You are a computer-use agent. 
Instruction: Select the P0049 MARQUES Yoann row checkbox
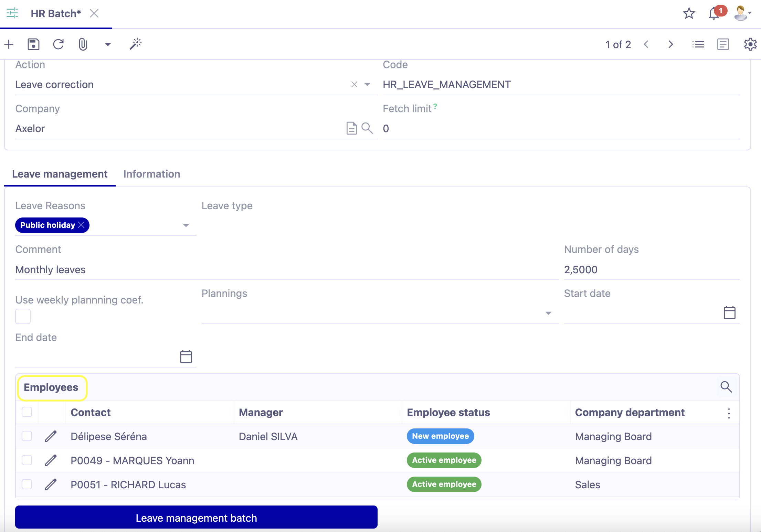[x=27, y=460]
